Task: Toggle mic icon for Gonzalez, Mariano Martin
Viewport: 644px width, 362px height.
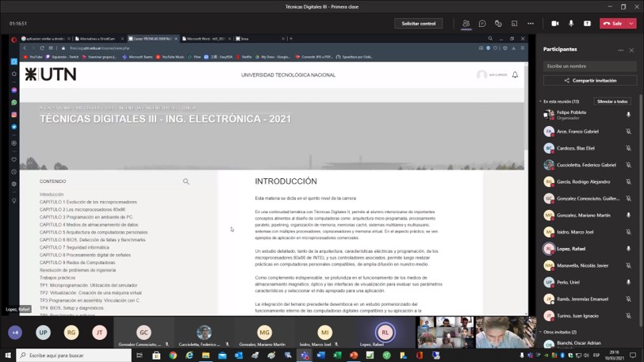Action: (628, 215)
